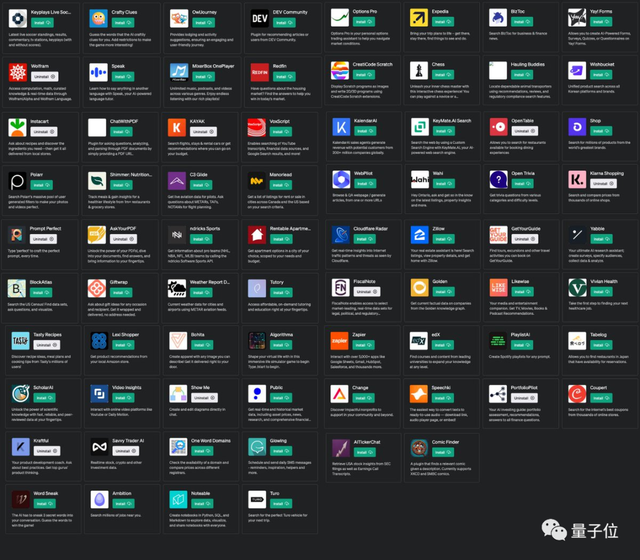Install the WebPilot plugin
This screenshot has height=560, width=640.
365,184
